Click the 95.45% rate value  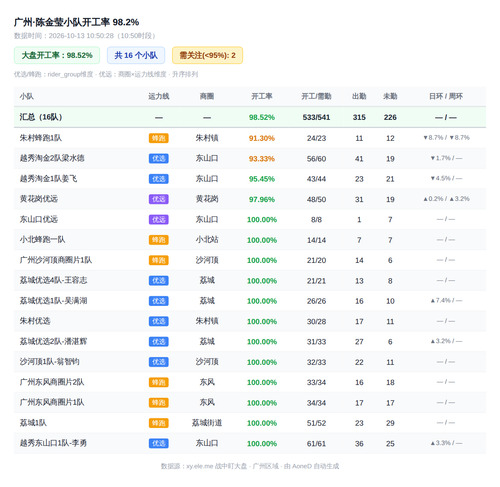[x=262, y=179]
